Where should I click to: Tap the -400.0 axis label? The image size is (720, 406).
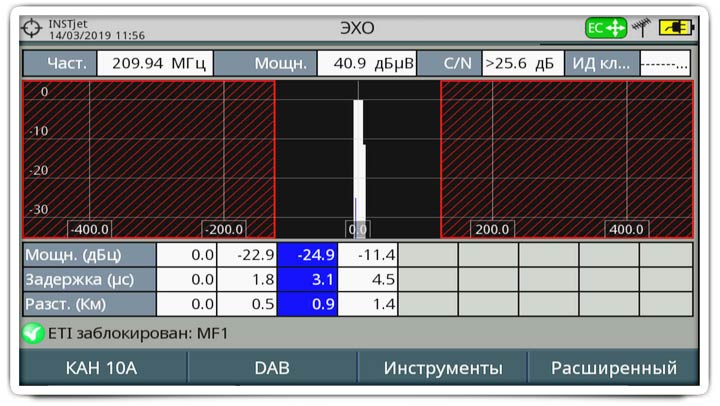pos(90,229)
